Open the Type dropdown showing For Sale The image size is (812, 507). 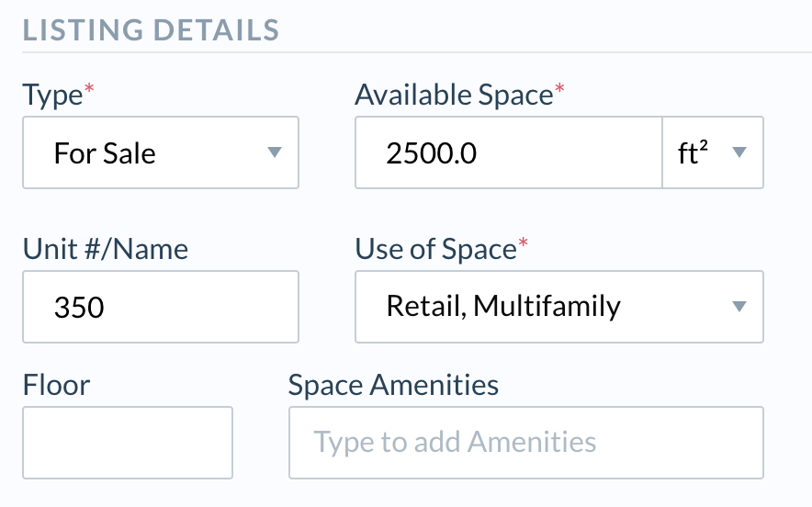(161, 152)
